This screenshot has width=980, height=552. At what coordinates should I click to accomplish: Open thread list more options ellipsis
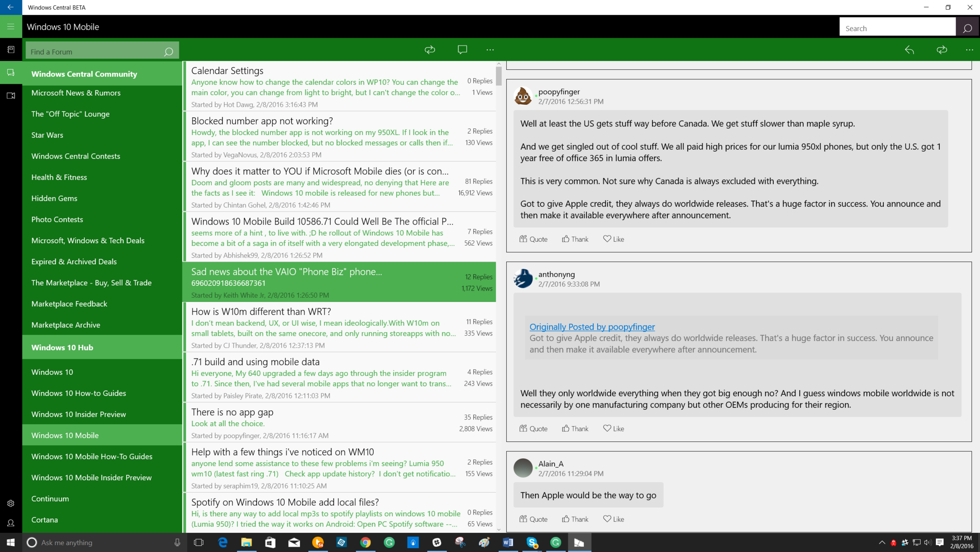tap(490, 50)
